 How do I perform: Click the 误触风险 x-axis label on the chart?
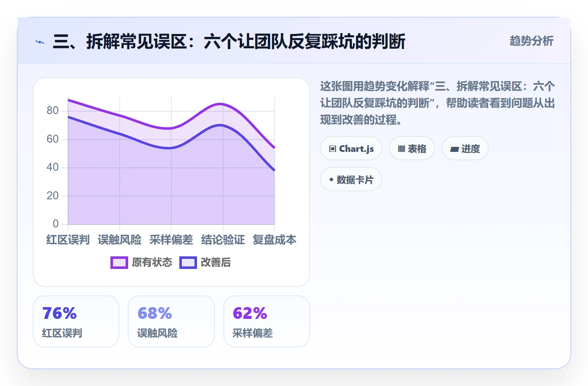click(120, 240)
